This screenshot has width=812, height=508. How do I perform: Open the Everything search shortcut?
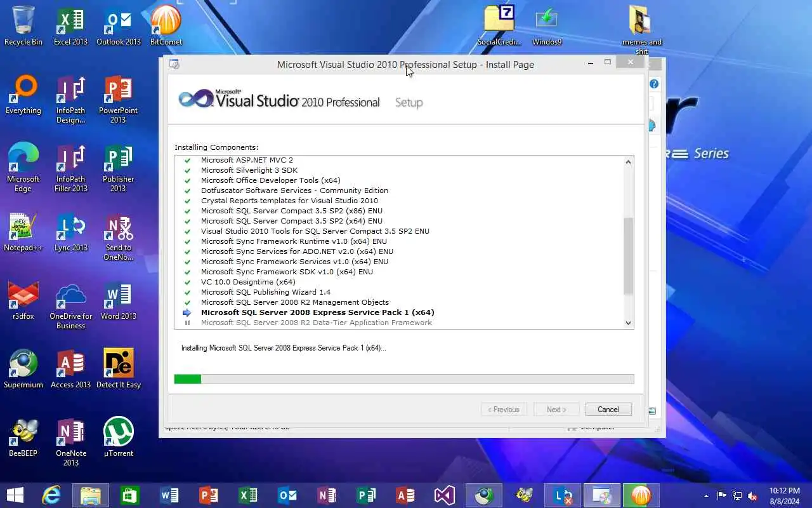pos(23,95)
